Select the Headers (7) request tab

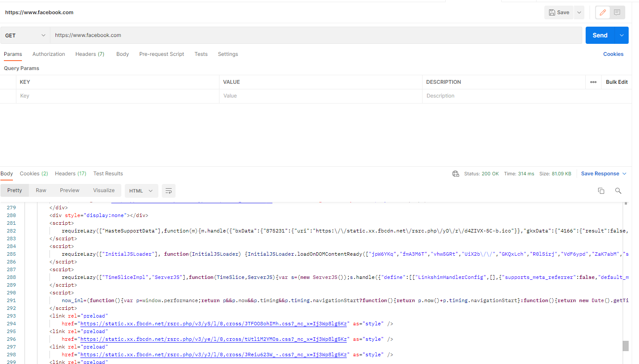(90, 54)
